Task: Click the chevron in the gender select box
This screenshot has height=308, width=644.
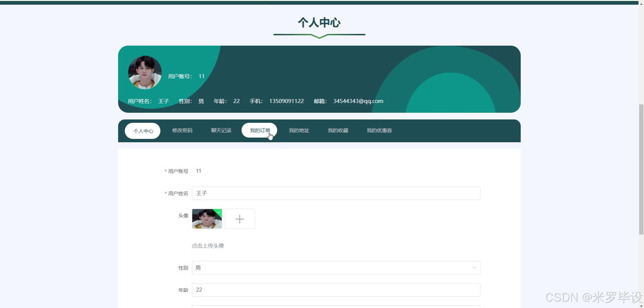Action: (x=474, y=267)
